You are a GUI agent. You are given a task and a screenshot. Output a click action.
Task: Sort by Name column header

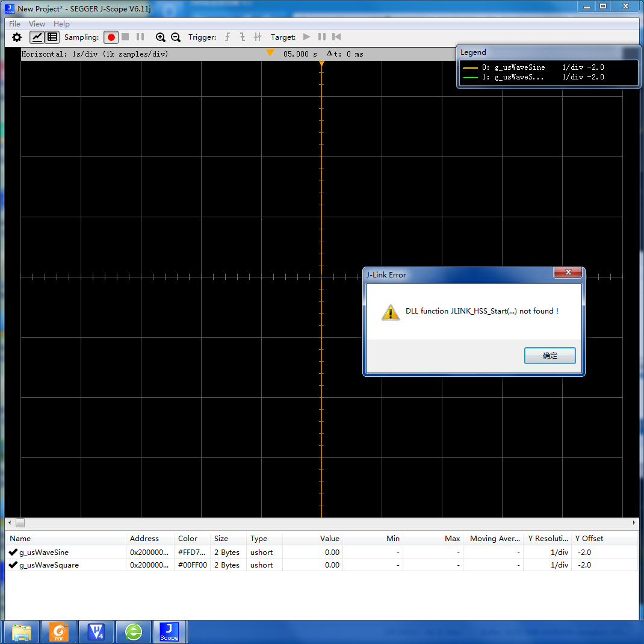tap(66, 539)
